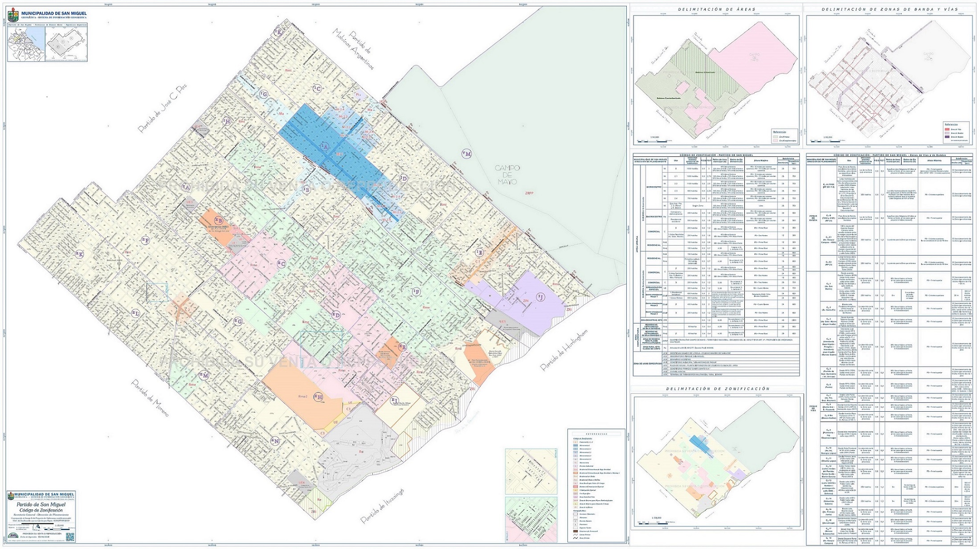Click the 'Partido de Malvinas Argentinas' label
Viewport: 980px width, 549px height.
click(355, 49)
